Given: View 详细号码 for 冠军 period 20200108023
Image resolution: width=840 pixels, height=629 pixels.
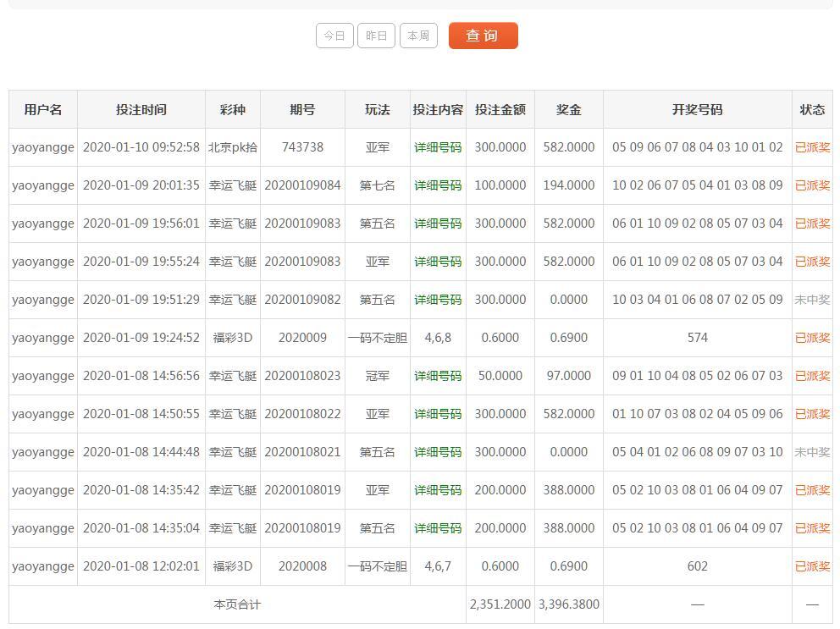Looking at the screenshot, I should [x=438, y=376].
